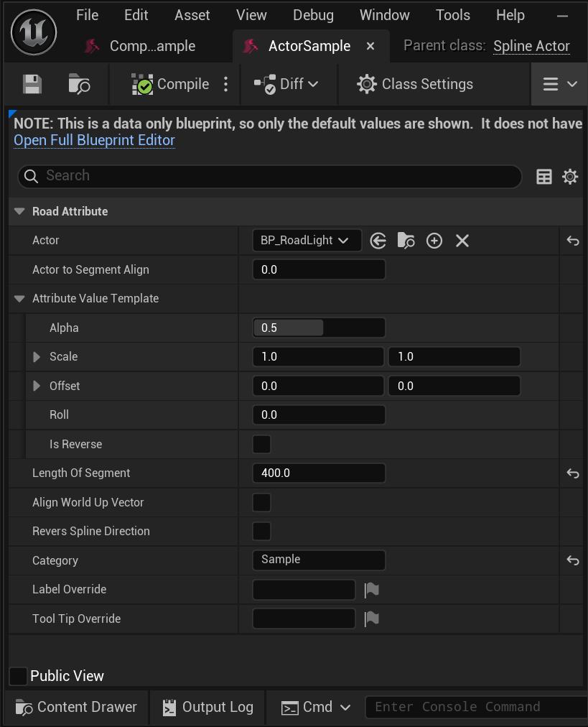This screenshot has width=588, height=727.
Task: Adjust the Alpha slider value
Action: point(319,328)
